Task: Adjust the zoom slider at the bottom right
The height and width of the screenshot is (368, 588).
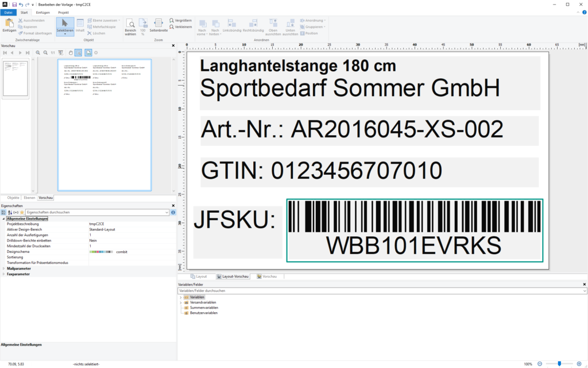Action: click(558, 364)
